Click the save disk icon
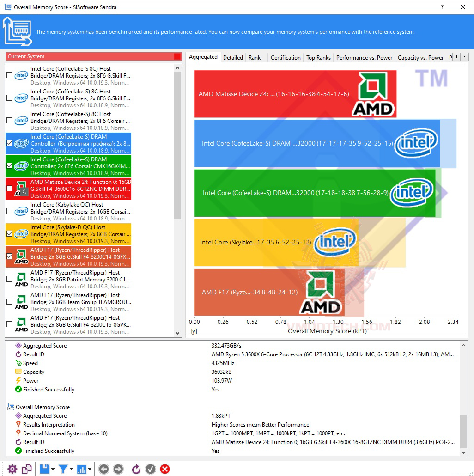 pyautogui.click(x=44, y=469)
